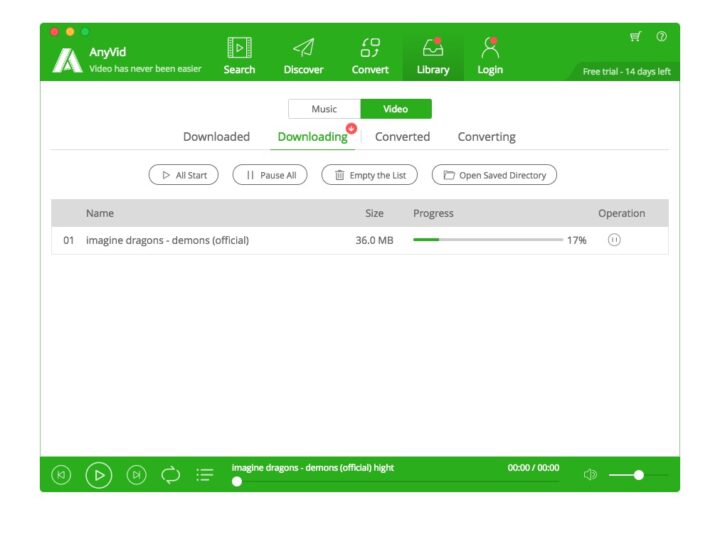Mute the volume speaker icon
Viewport: 720px width, 549px height.
point(590,475)
